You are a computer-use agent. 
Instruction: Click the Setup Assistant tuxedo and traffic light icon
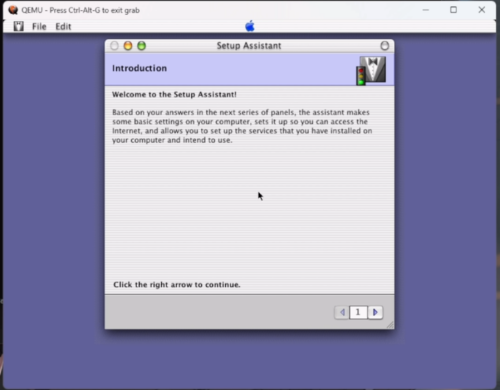tap(371, 70)
